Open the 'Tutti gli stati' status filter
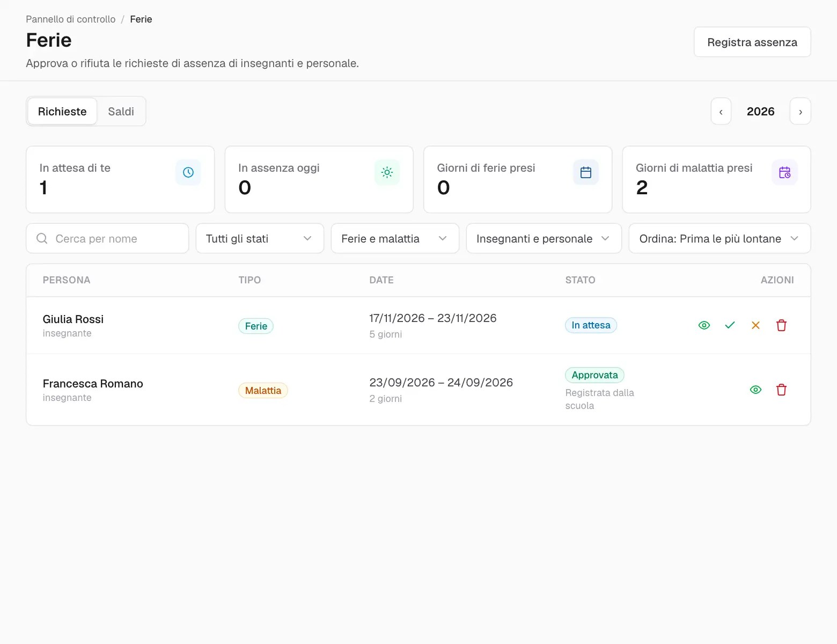The height and width of the screenshot is (644, 837). (x=260, y=238)
